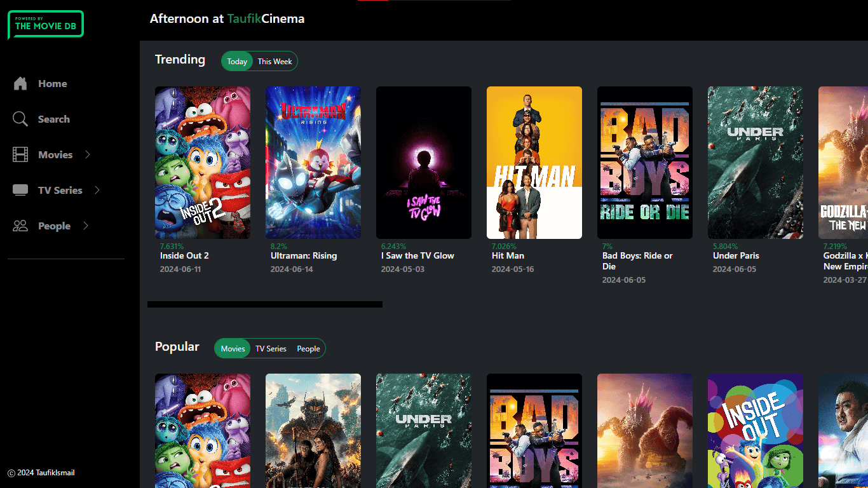Click the THE MOVIE DB logo
The height and width of the screenshot is (488, 868).
tap(45, 24)
